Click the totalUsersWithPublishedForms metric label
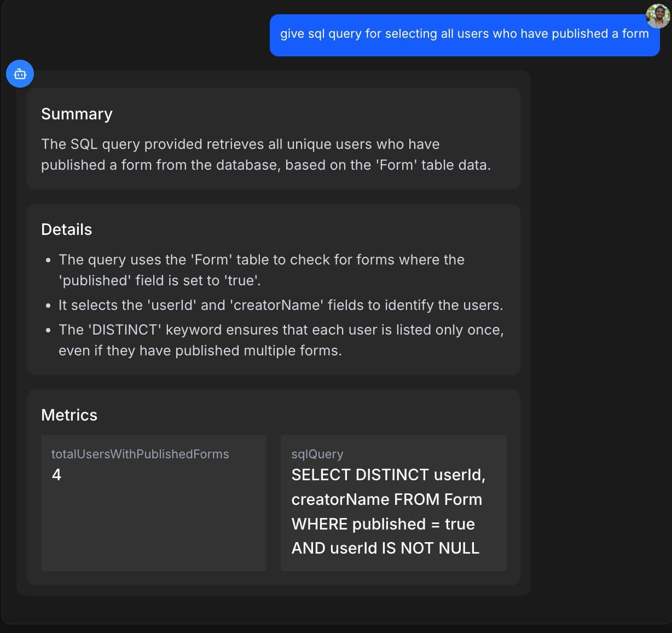This screenshot has height=633, width=672. point(140,454)
